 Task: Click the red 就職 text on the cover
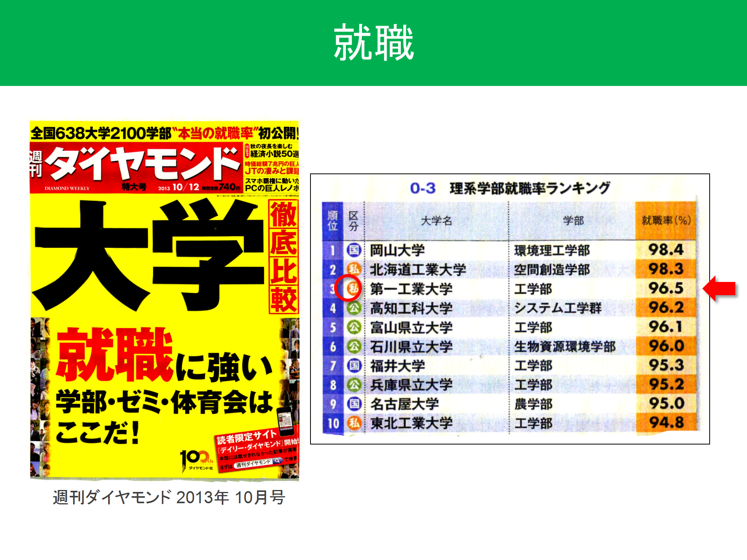coord(114,354)
